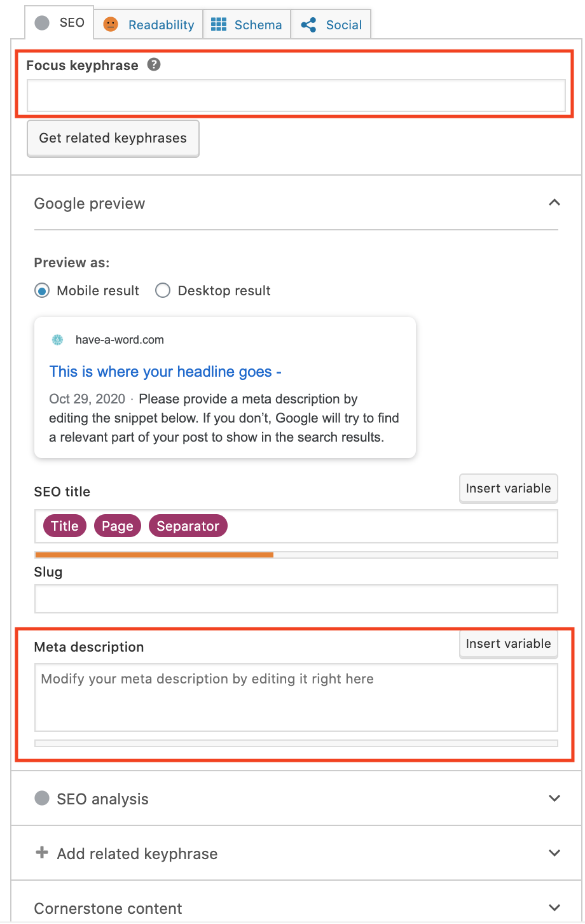Click the Focus keyphrase help question-mark icon
This screenshot has height=924, width=585.
pyautogui.click(x=154, y=64)
